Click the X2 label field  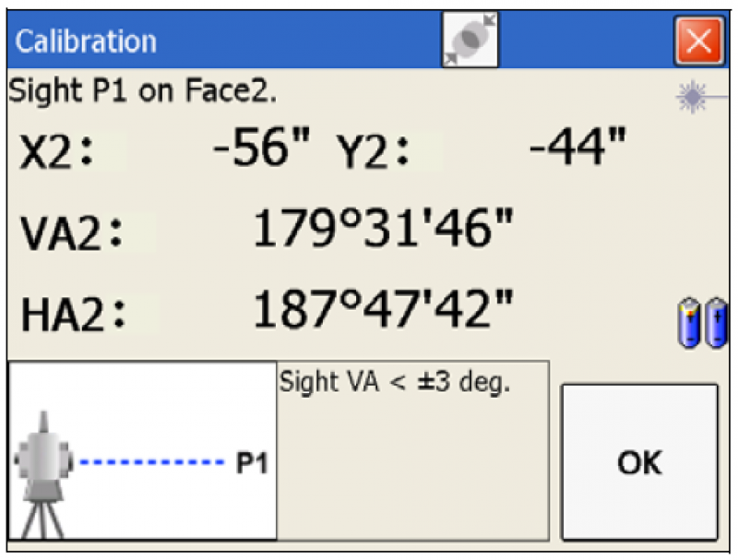point(57,154)
